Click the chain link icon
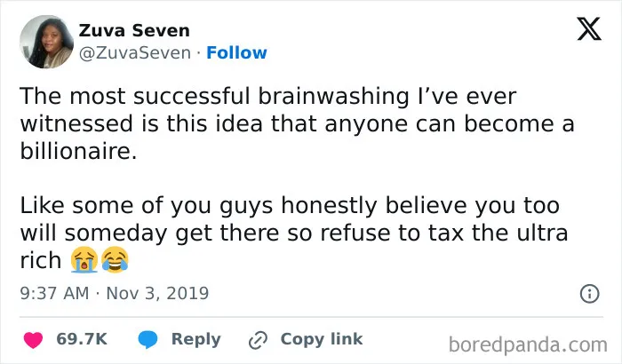The height and width of the screenshot is (364, 622). click(258, 340)
